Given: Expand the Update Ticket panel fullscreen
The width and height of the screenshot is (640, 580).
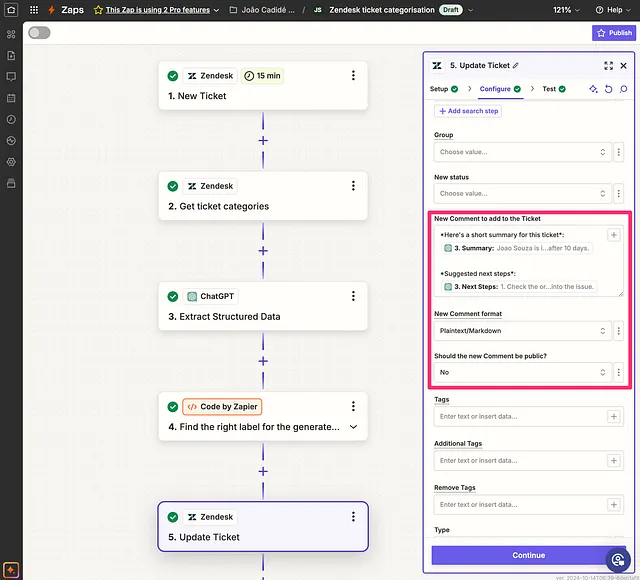Looking at the screenshot, I should point(608,66).
